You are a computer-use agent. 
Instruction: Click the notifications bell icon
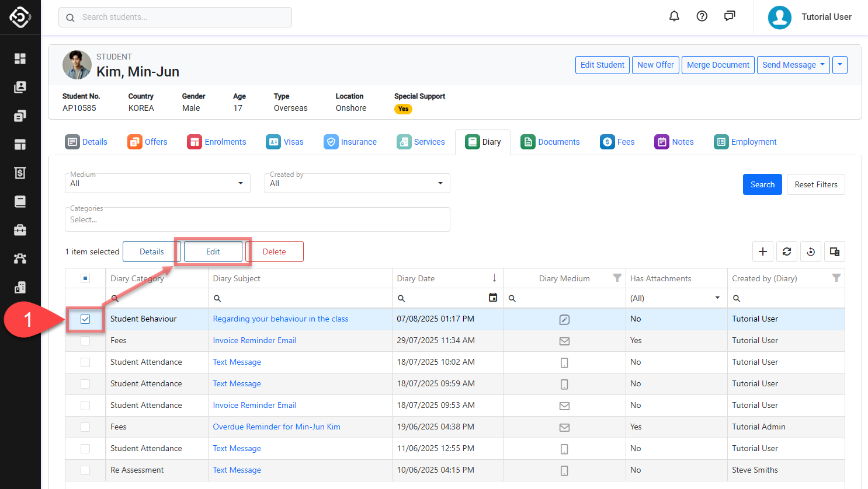pyautogui.click(x=674, y=16)
